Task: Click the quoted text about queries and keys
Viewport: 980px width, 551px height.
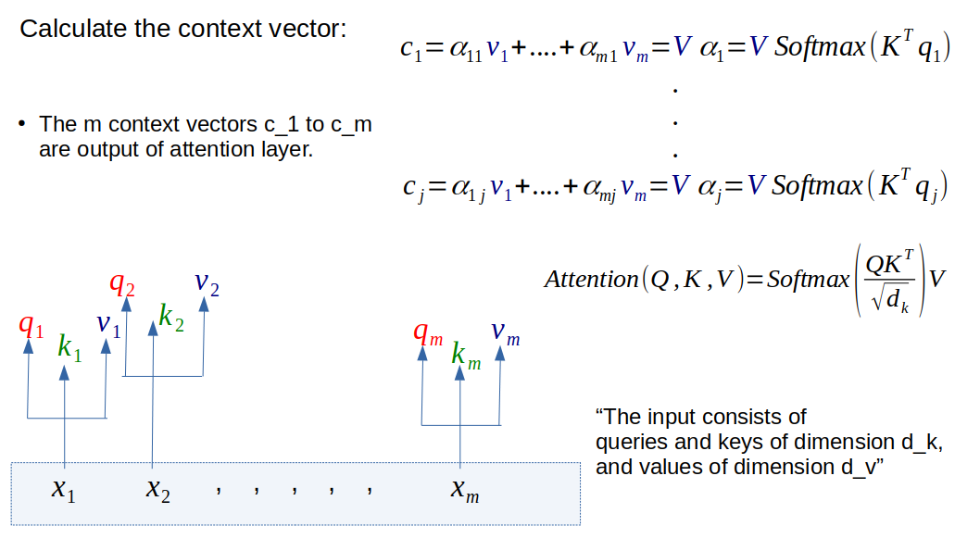Action: (x=769, y=442)
